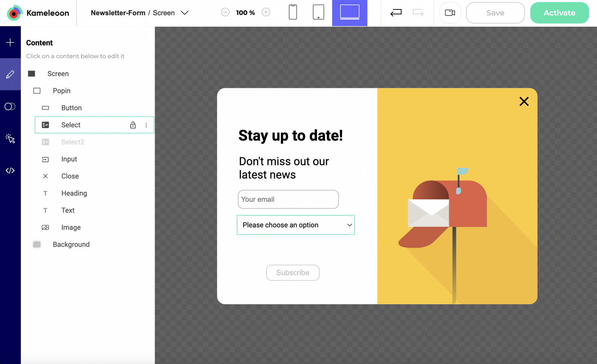Switch to tablet device preview
Image resolution: width=597 pixels, height=364 pixels.
(318, 12)
